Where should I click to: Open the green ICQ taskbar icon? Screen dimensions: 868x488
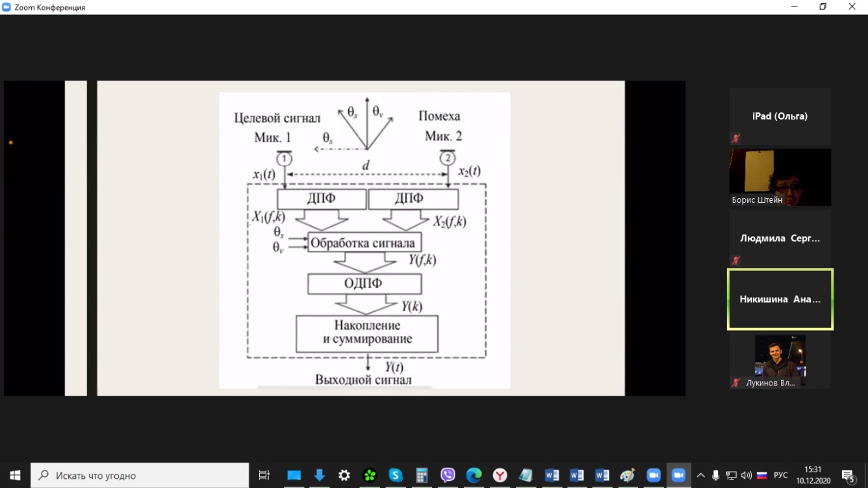click(370, 475)
